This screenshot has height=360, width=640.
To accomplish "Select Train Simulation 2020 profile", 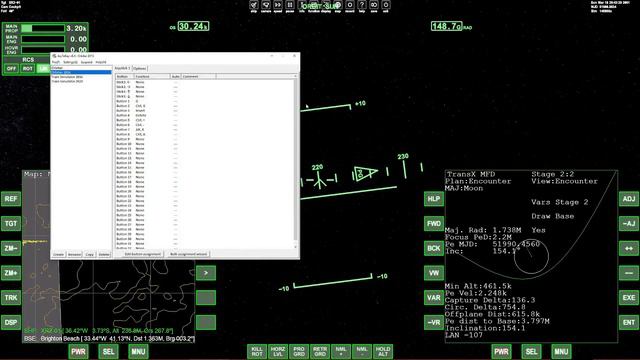I will (81, 81).
